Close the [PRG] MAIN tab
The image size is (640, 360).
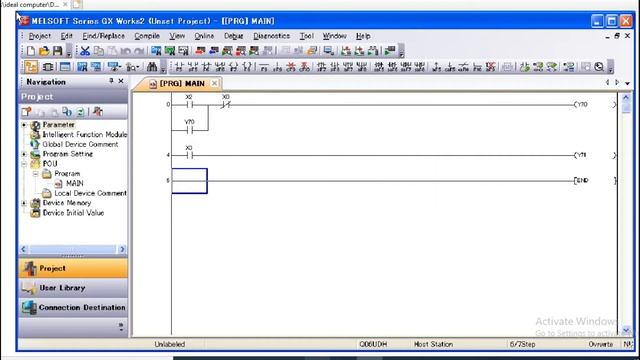214,83
